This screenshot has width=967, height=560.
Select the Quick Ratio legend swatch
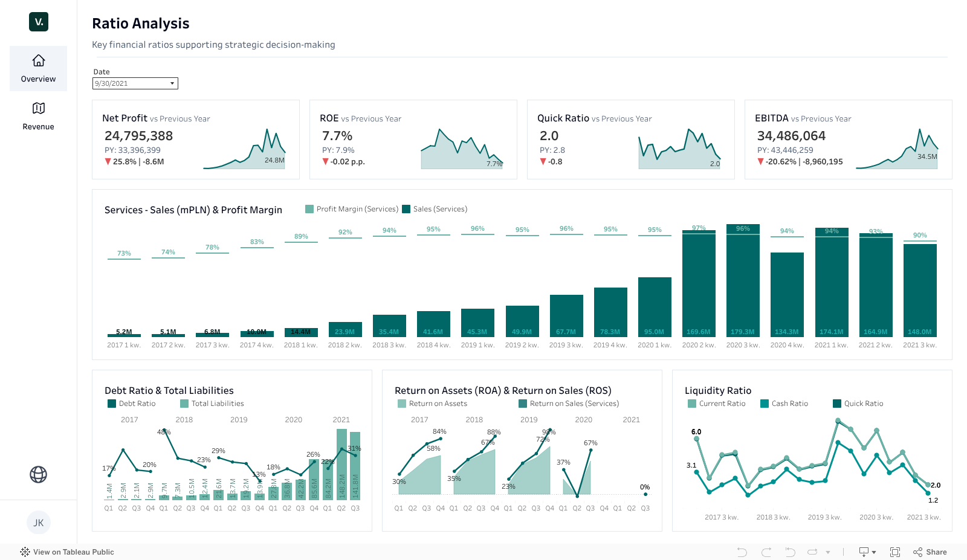[x=837, y=404]
